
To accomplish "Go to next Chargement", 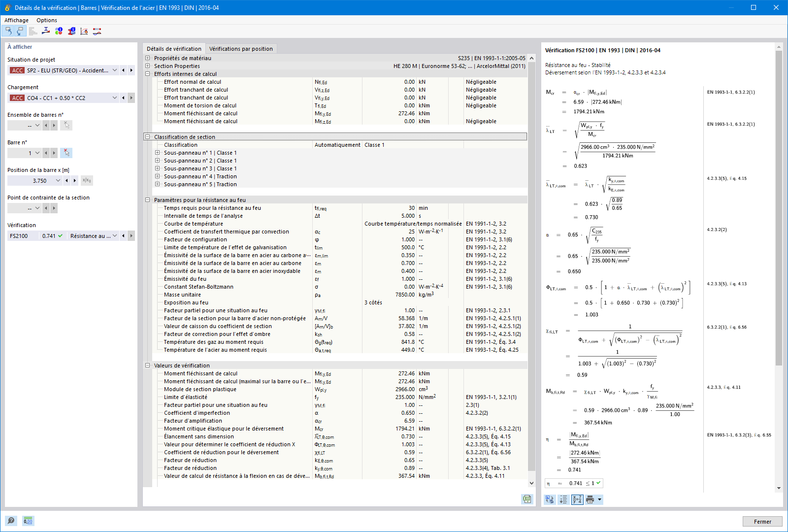I will [131, 98].
